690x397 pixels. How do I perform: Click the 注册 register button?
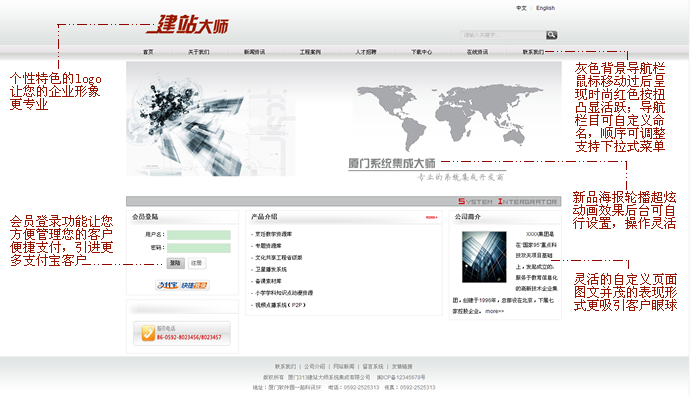[x=197, y=263]
